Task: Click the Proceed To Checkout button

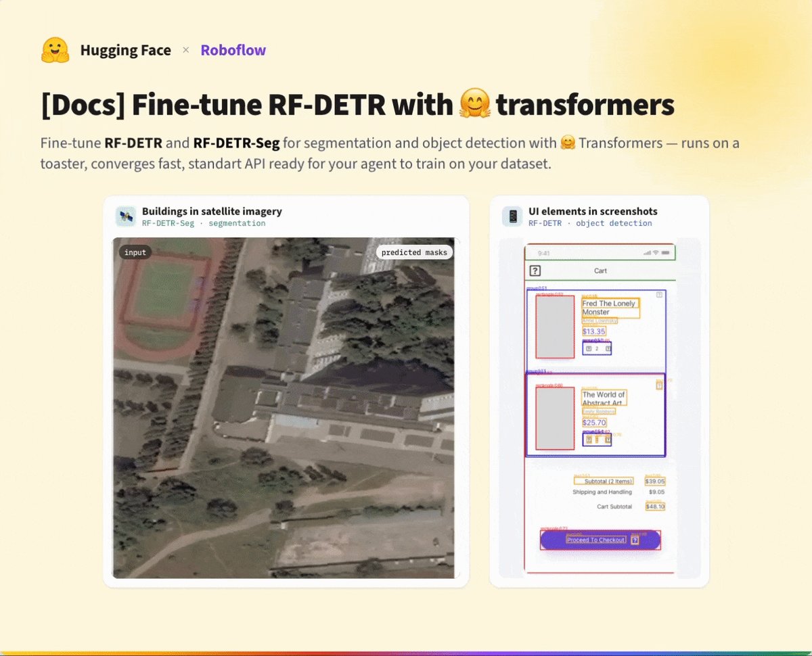Action: click(600, 540)
